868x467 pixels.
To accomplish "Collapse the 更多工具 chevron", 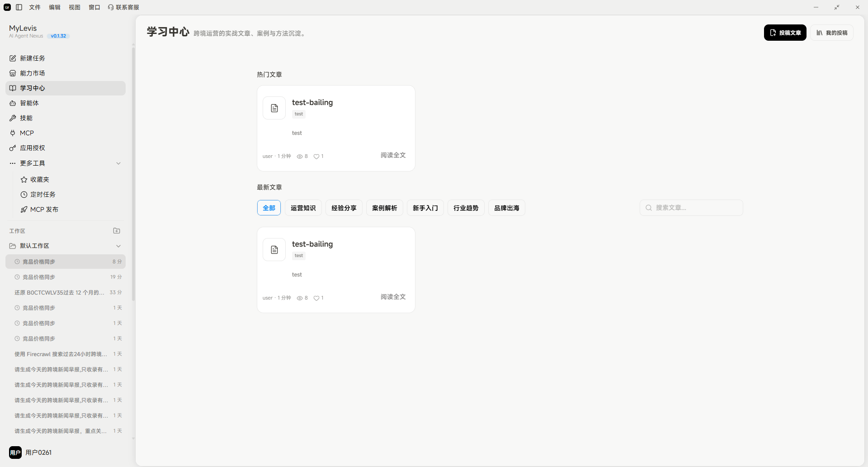I will 118,163.
